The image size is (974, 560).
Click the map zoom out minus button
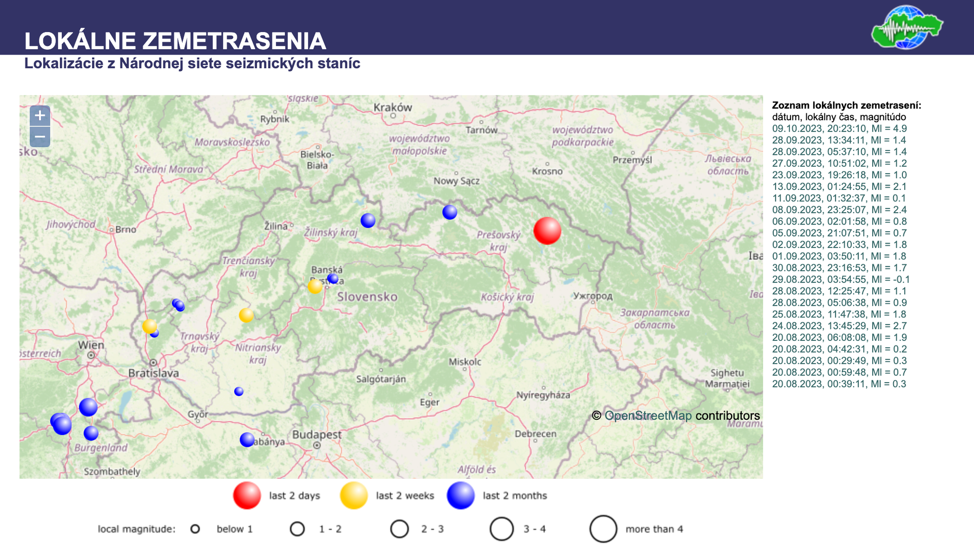click(x=40, y=137)
